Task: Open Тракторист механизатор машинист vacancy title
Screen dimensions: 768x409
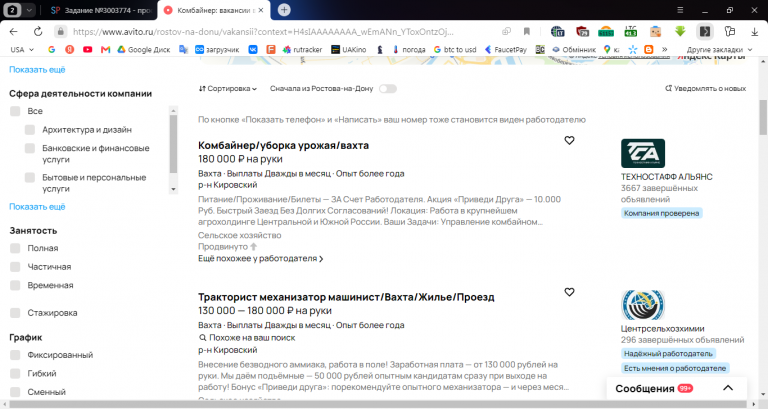Action: tap(346, 297)
